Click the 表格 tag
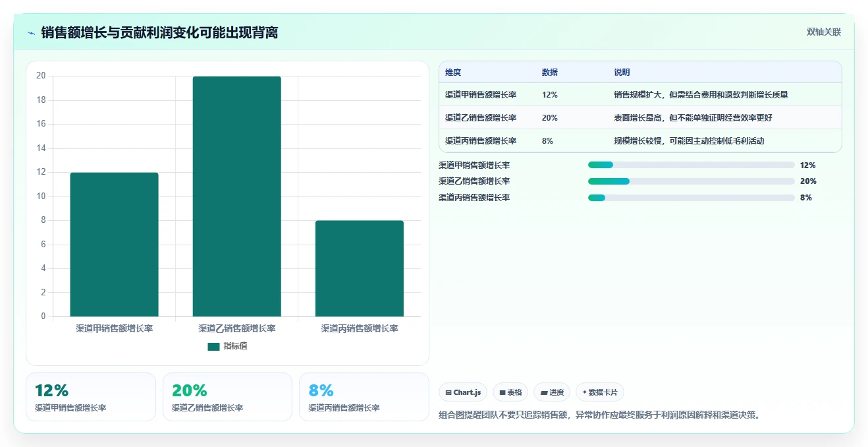The width and height of the screenshot is (868, 447). pyautogui.click(x=510, y=392)
